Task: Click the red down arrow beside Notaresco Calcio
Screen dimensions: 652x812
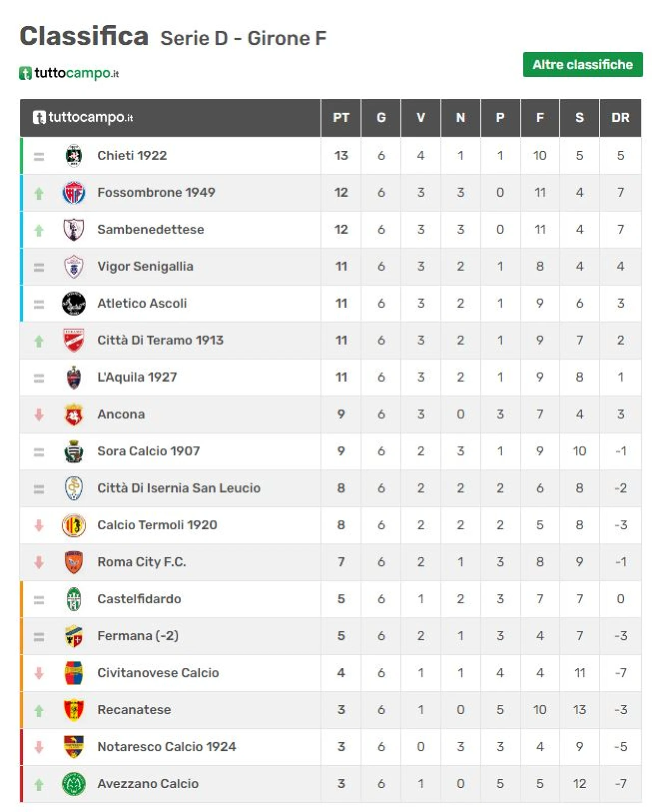Action: [39, 747]
